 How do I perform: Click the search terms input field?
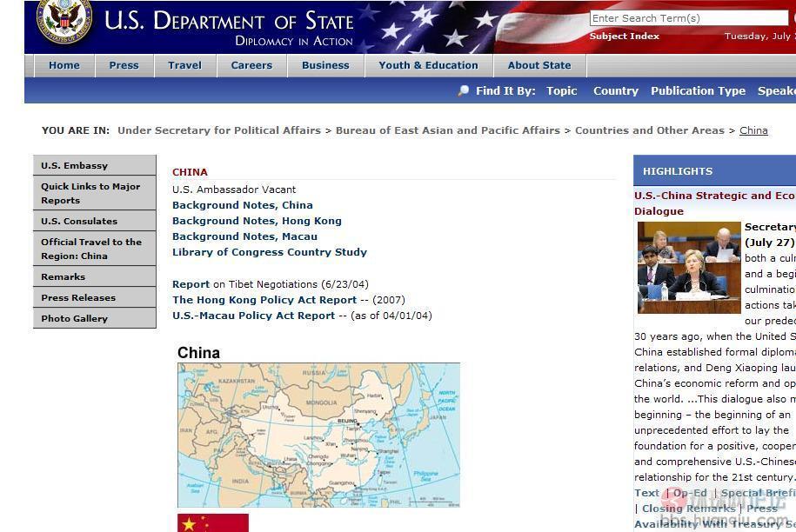click(689, 18)
